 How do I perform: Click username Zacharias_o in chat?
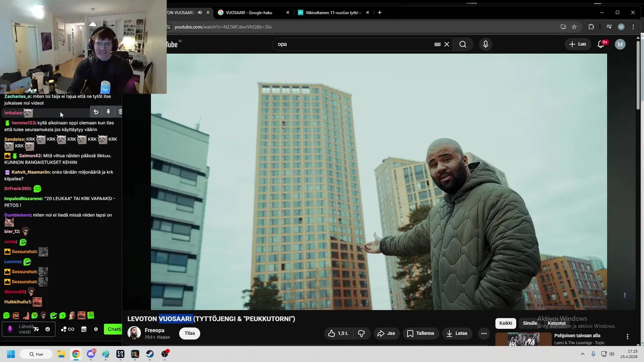coord(18,96)
